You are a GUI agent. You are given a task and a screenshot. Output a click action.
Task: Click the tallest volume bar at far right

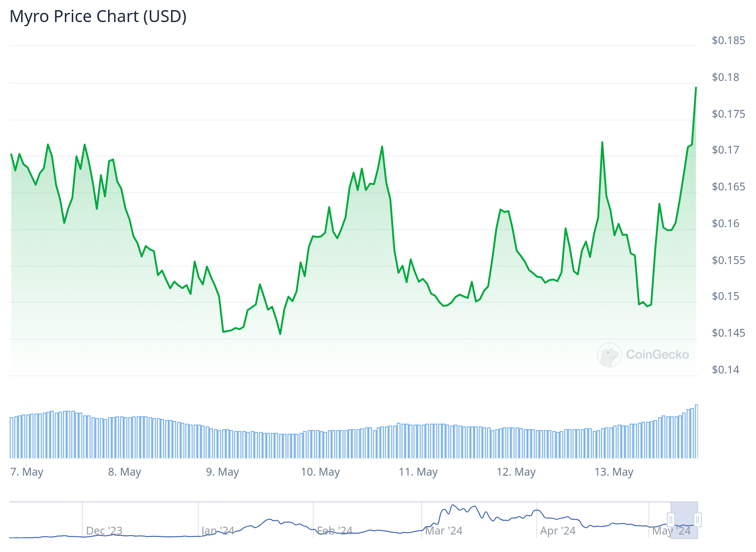697,431
